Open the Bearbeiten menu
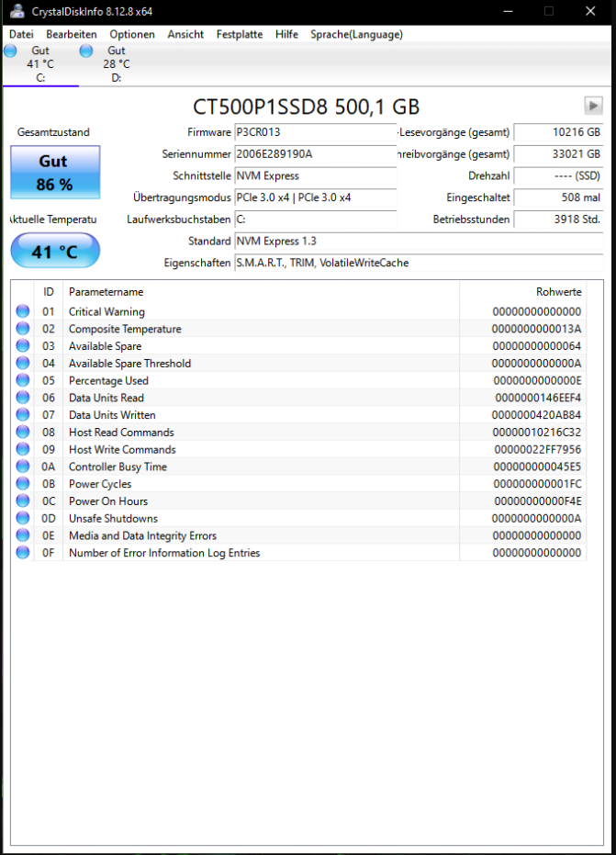 [x=72, y=34]
